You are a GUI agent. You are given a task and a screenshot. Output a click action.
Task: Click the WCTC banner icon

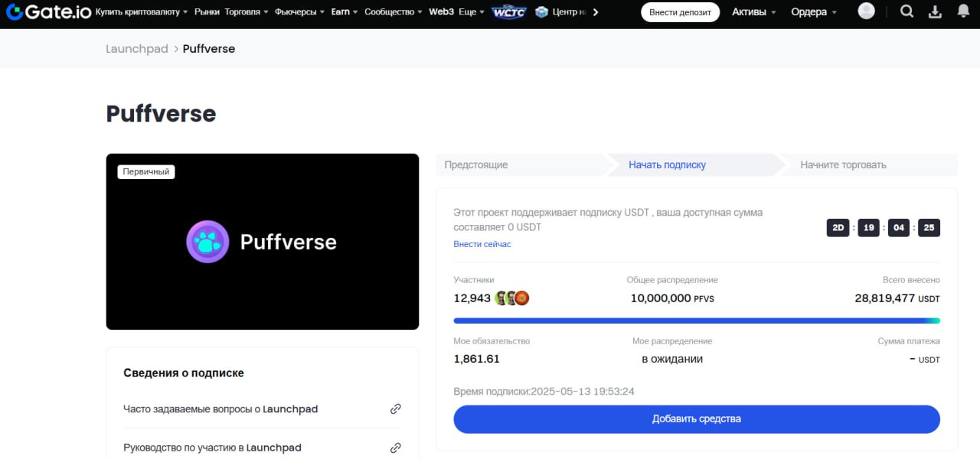pos(509,12)
